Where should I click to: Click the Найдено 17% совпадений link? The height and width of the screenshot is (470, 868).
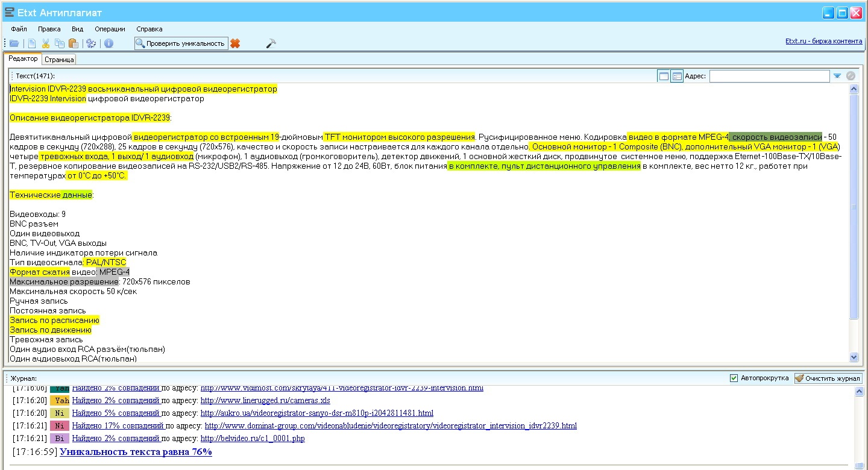(118, 426)
